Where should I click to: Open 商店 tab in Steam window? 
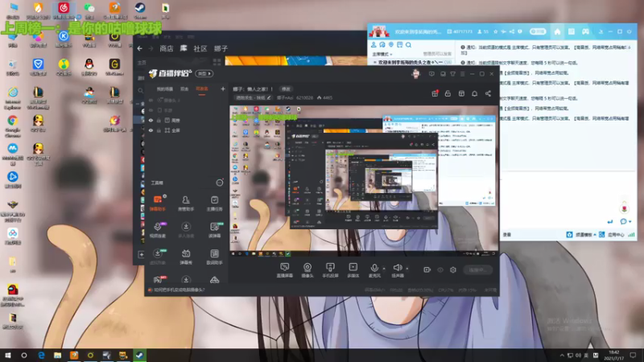pyautogui.click(x=167, y=48)
